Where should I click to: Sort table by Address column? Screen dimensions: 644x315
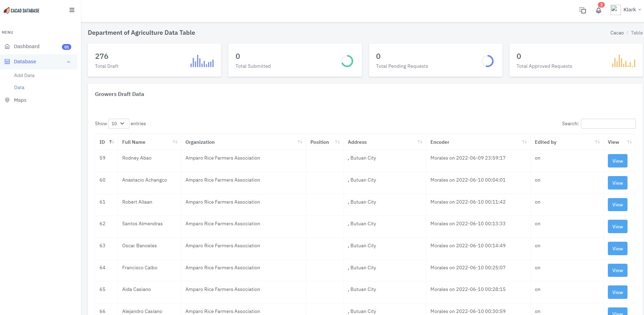[x=385, y=142]
